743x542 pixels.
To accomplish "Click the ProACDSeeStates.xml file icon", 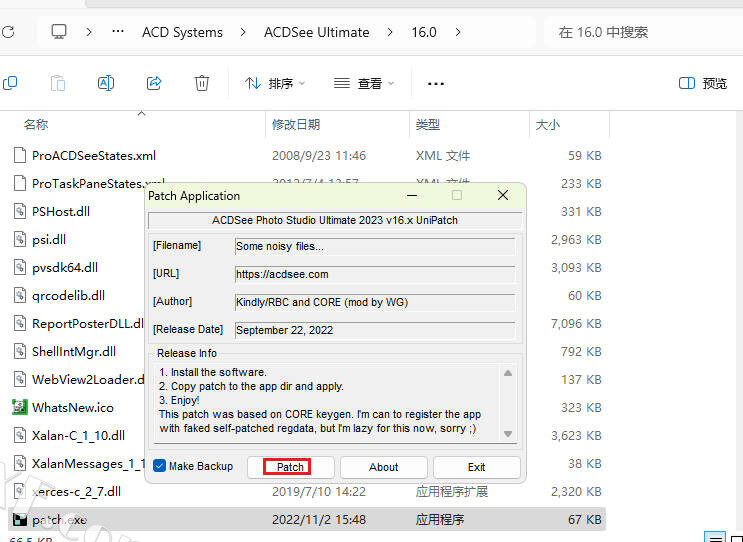I will [19, 155].
